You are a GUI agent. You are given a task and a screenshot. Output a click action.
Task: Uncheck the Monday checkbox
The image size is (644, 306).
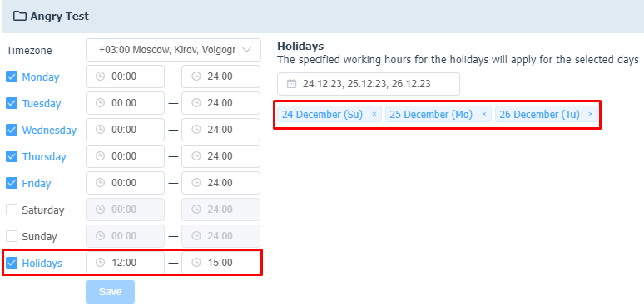[x=12, y=76]
